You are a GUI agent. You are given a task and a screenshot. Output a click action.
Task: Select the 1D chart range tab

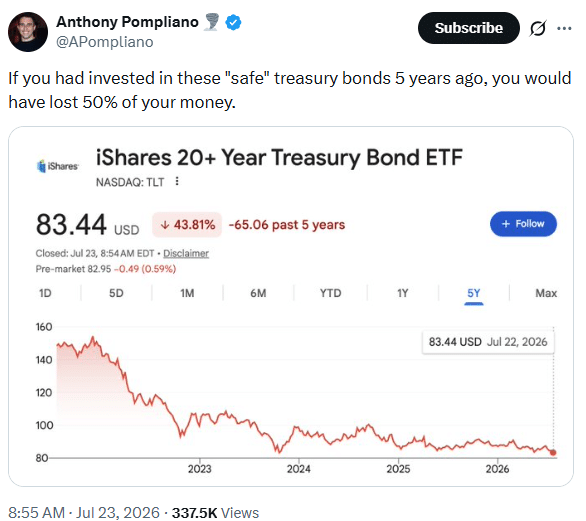click(x=45, y=293)
